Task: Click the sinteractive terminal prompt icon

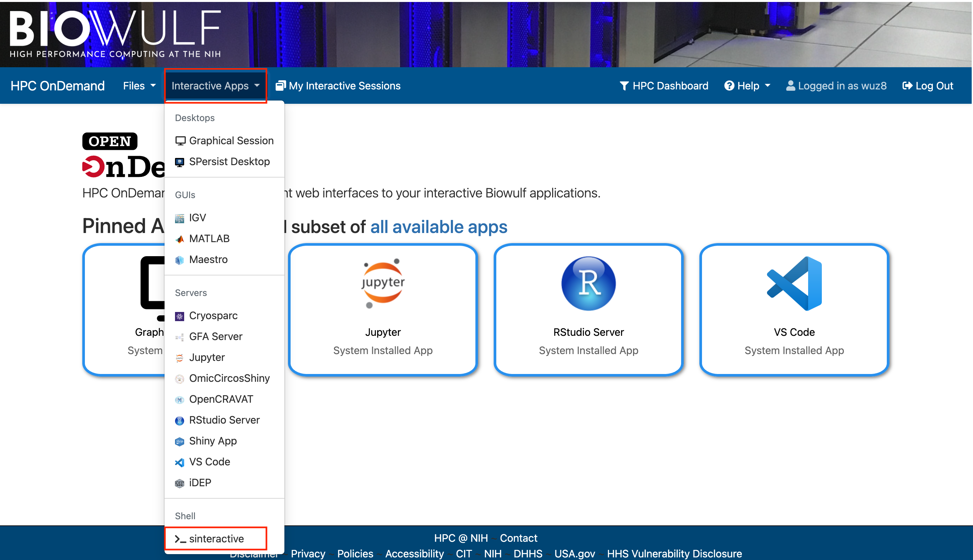Action: click(x=180, y=539)
